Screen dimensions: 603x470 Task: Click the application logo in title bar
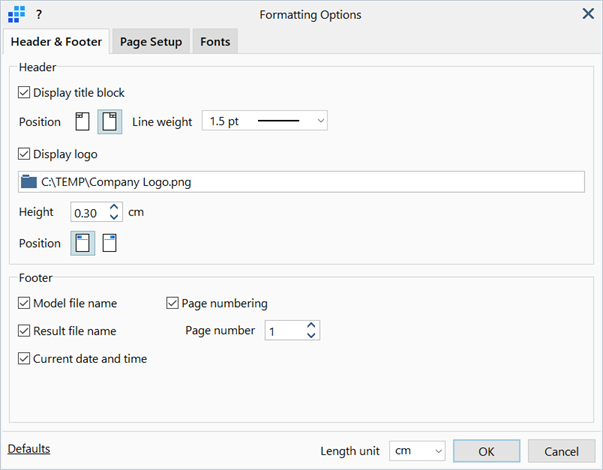click(16, 15)
